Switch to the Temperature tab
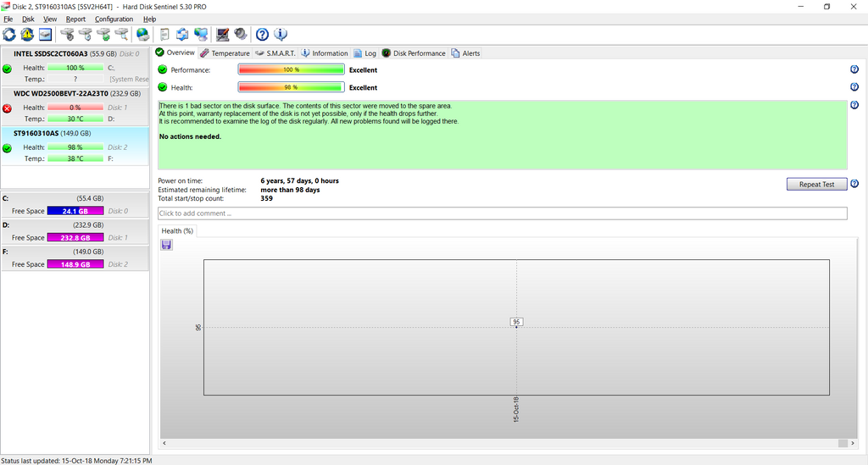The width and height of the screenshot is (868, 465). coord(225,53)
